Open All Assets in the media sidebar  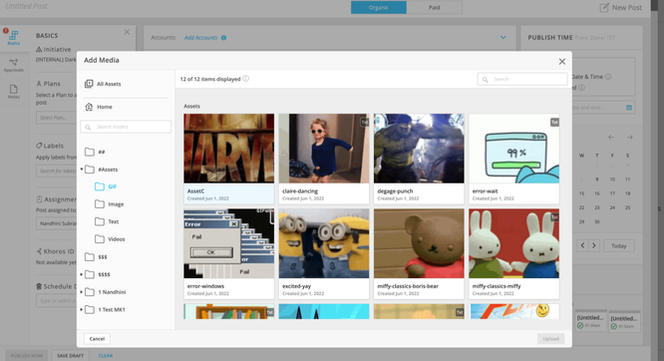click(103, 84)
